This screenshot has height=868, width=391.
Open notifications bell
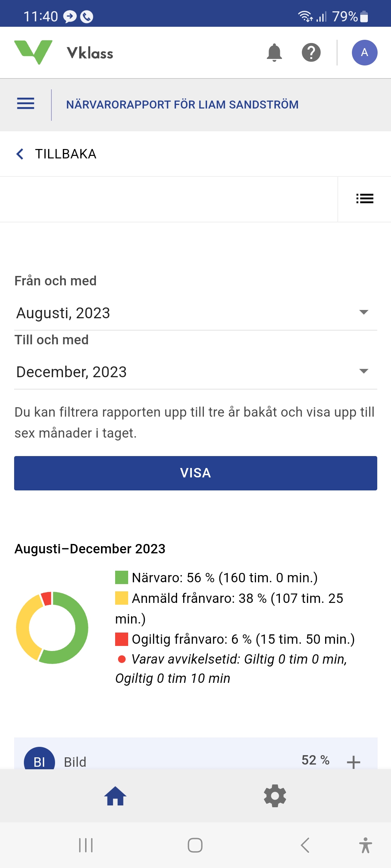(274, 53)
